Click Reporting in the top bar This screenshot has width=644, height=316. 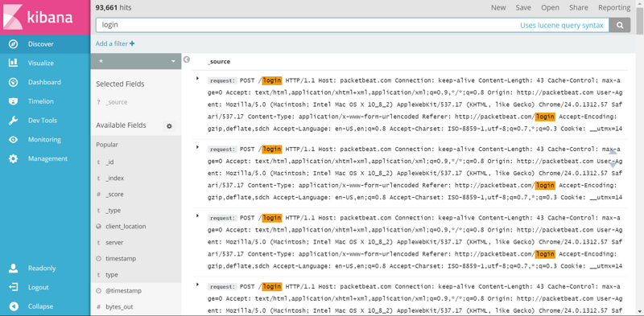coord(614,7)
